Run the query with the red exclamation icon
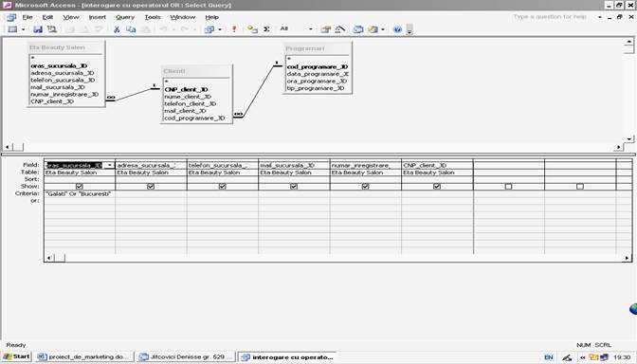Image resolution: width=637 pixels, height=364 pixels. tap(234, 29)
